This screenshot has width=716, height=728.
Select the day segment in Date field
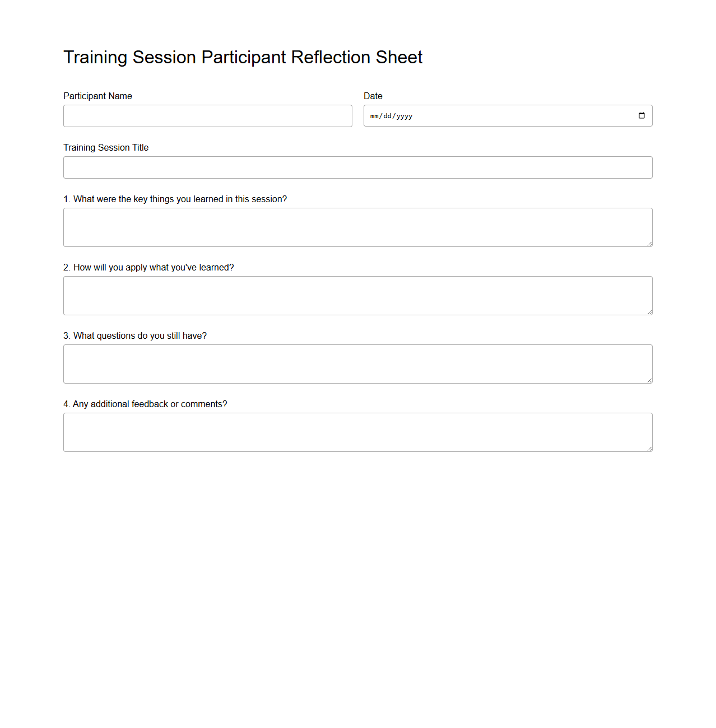[387, 116]
